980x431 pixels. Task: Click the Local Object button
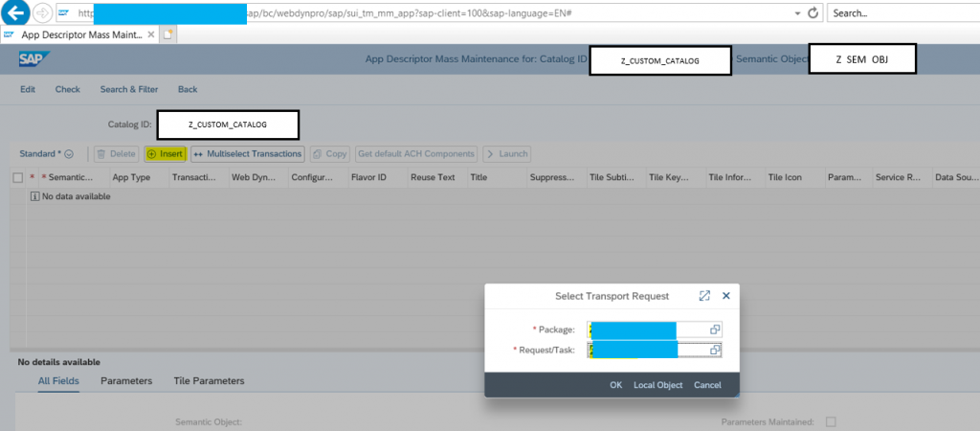(658, 385)
